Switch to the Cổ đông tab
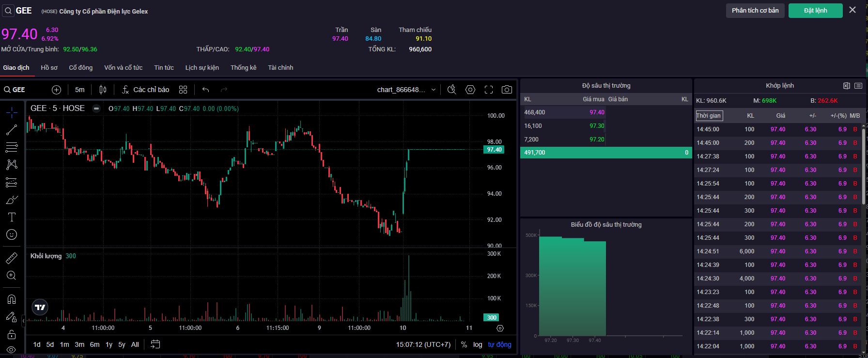868x358 pixels. (80, 67)
